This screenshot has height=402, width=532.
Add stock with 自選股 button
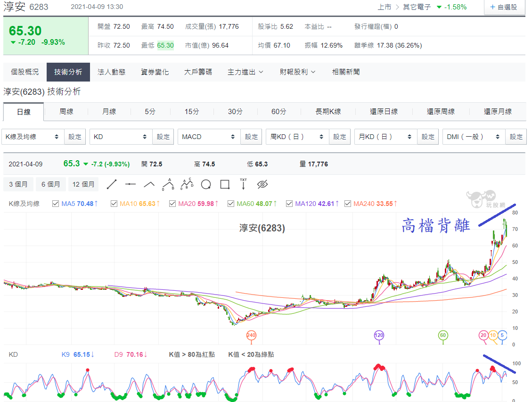[504, 7]
